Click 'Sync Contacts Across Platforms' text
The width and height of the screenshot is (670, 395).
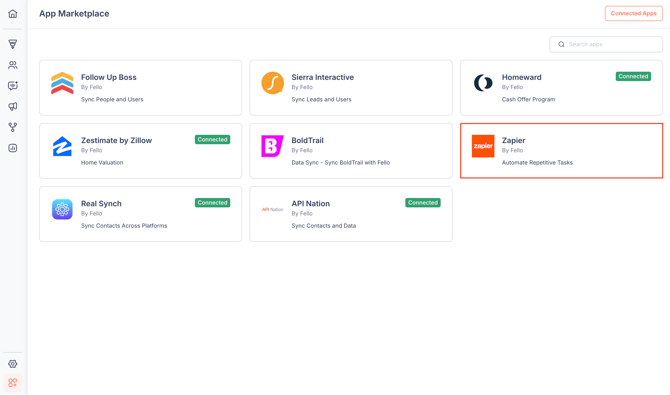[x=124, y=226]
